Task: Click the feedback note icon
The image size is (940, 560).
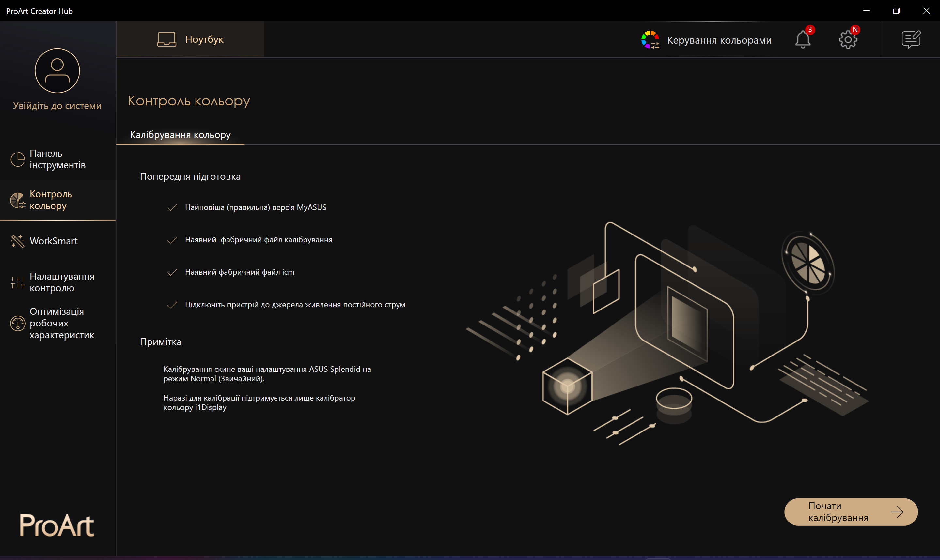Action: [x=911, y=39]
